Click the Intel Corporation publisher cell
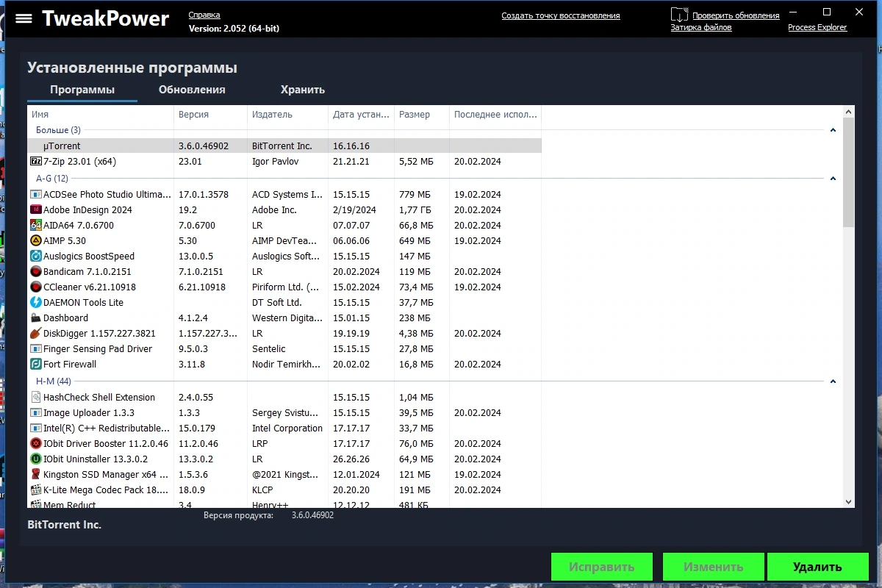882x588 pixels. [287, 429]
